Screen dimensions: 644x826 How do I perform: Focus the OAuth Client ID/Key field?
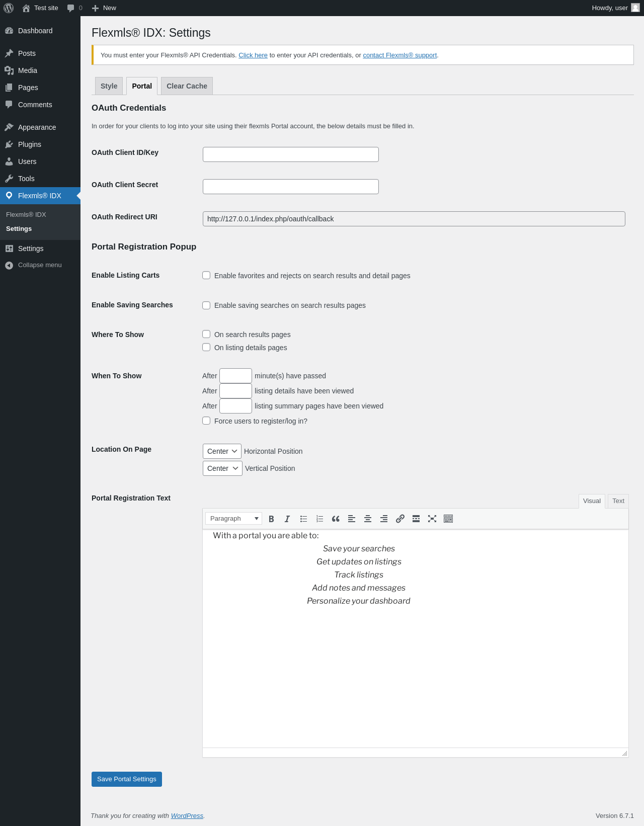tap(291, 154)
